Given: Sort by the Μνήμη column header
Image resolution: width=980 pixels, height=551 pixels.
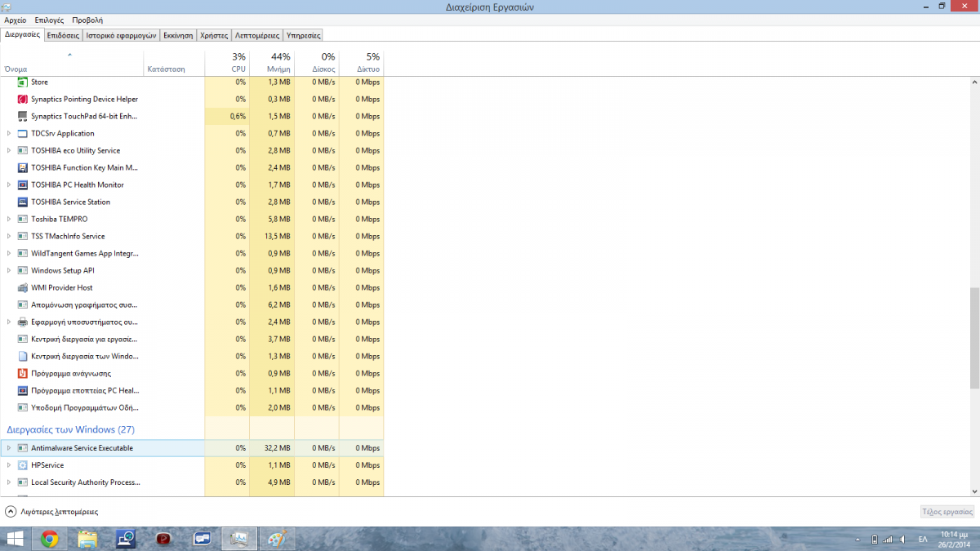Looking at the screenshot, I should pyautogui.click(x=272, y=62).
